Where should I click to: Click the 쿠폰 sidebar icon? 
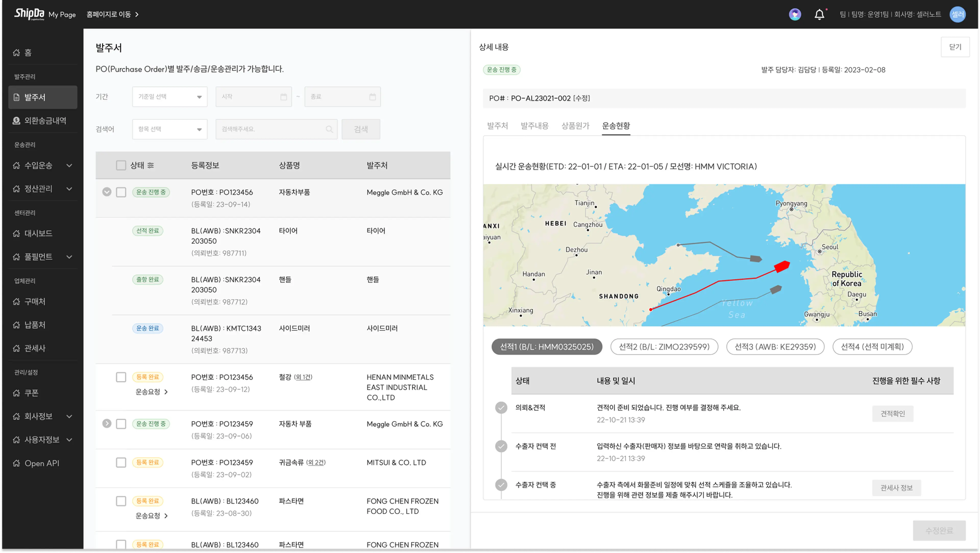pos(16,393)
